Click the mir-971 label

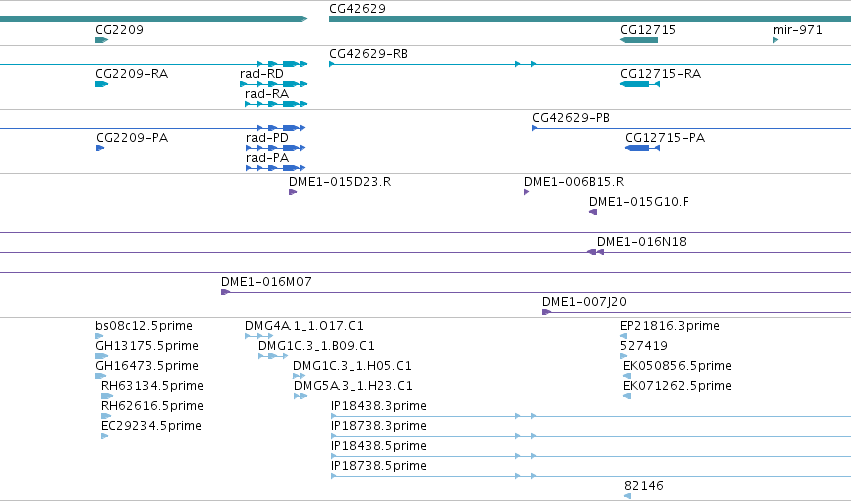(797, 30)
